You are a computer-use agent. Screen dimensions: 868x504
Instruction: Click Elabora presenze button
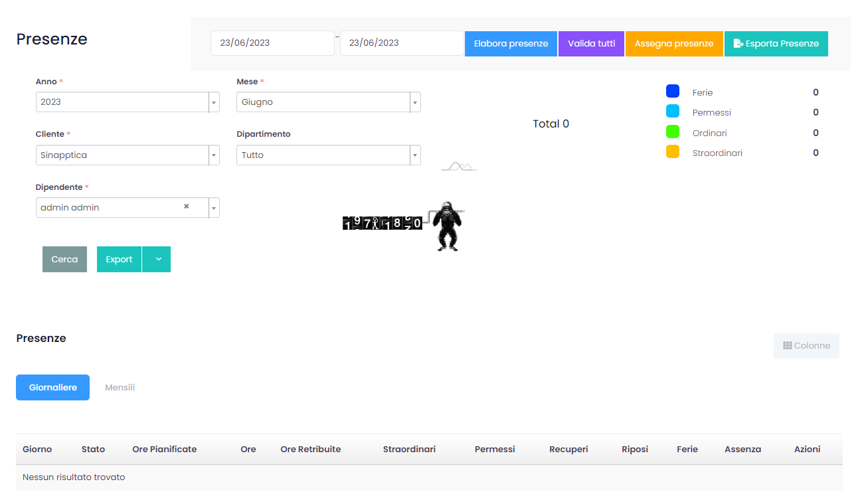511,44
